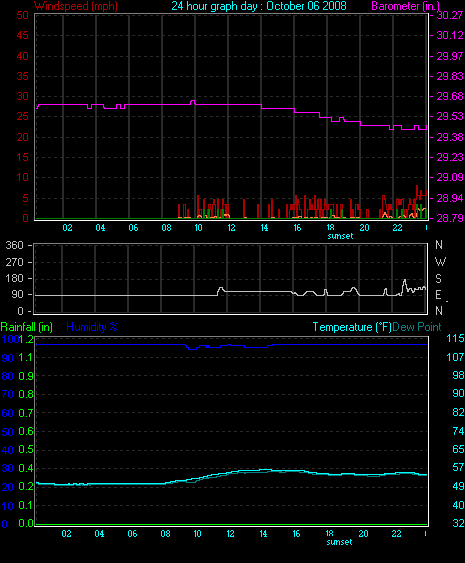Click wind direction axis value 270
This screenshot has height=563, width=465.
click(x=15, y=262)
